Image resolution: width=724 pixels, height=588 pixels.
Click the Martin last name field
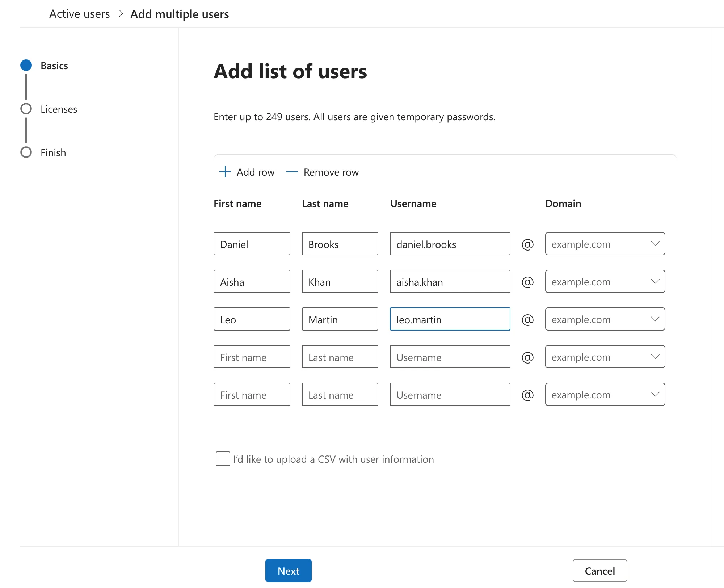tap(340, 319)
